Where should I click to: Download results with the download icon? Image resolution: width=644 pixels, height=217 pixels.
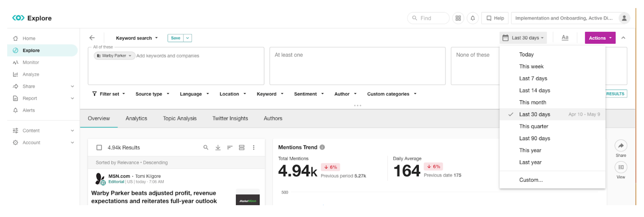tap(218, 147)
